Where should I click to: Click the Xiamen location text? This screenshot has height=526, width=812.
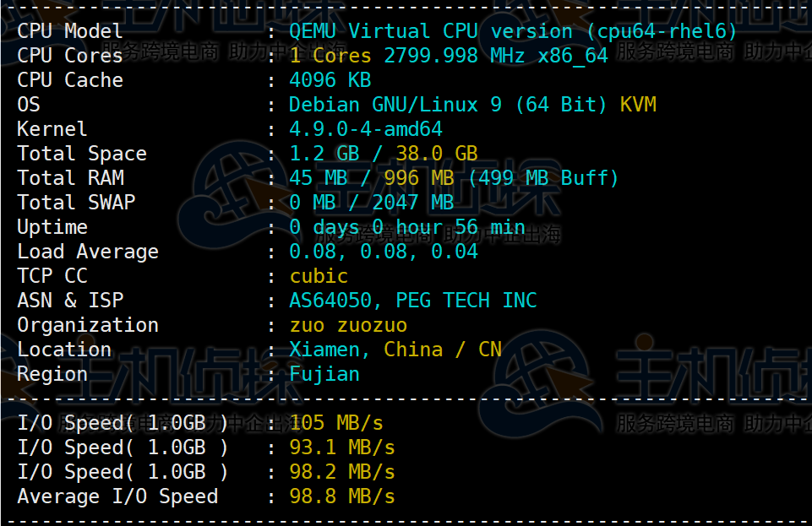pyautogui.click(x=329, y=350)
